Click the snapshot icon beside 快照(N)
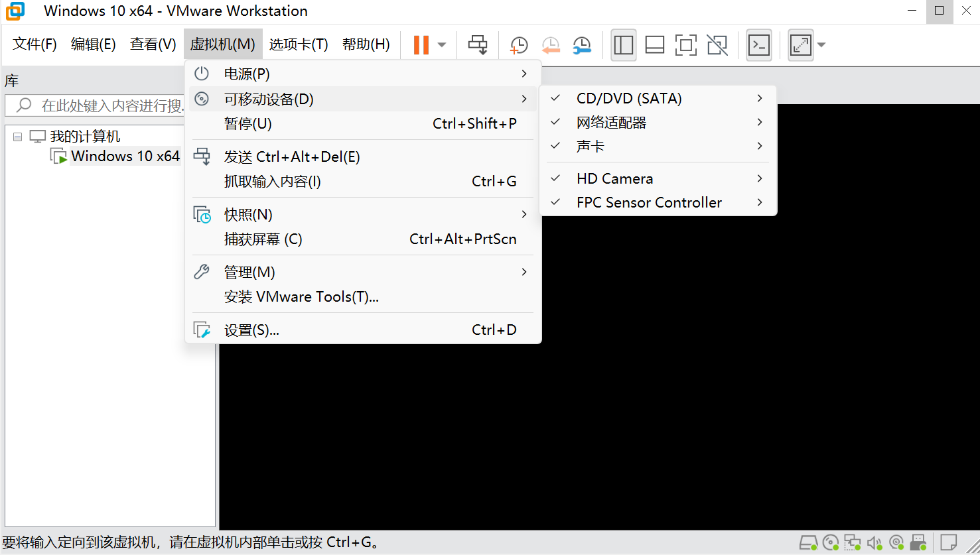This screenshot has height=555, width=980. tap(202, 215)
